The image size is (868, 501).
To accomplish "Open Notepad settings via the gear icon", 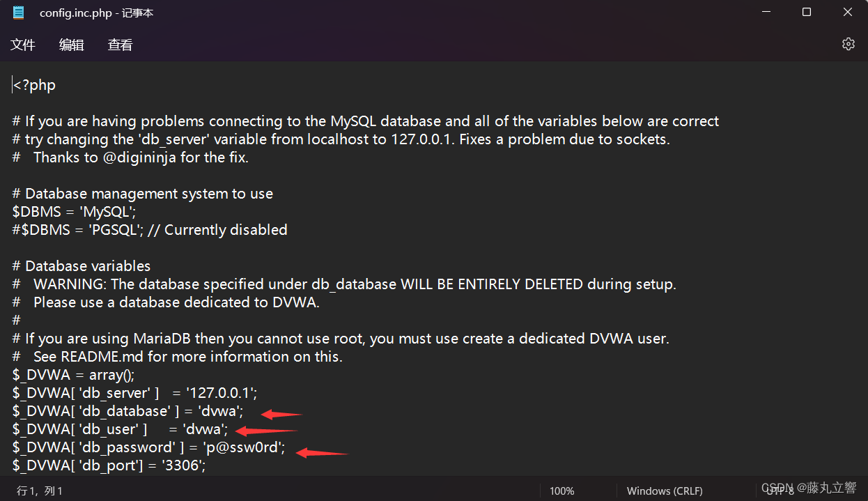I will click(x=848, y=43).
